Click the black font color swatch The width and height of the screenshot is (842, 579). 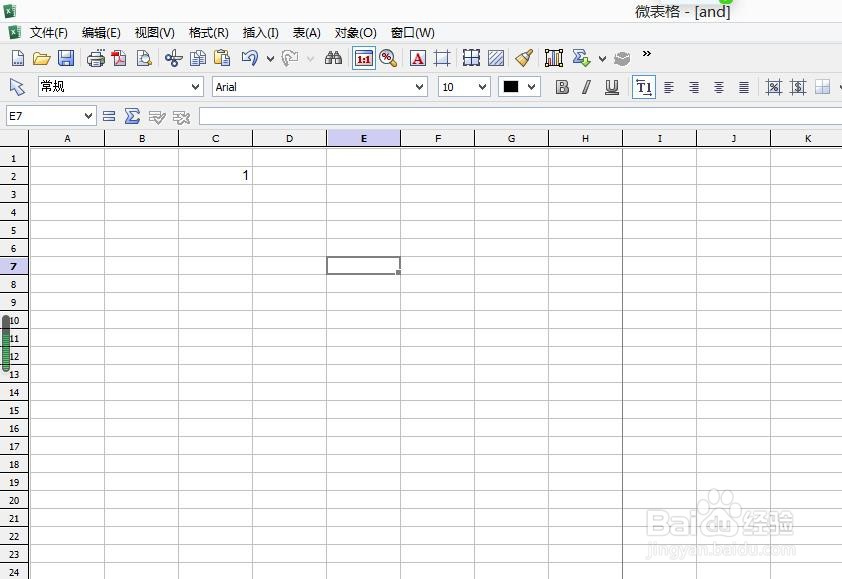pos(511,86)
